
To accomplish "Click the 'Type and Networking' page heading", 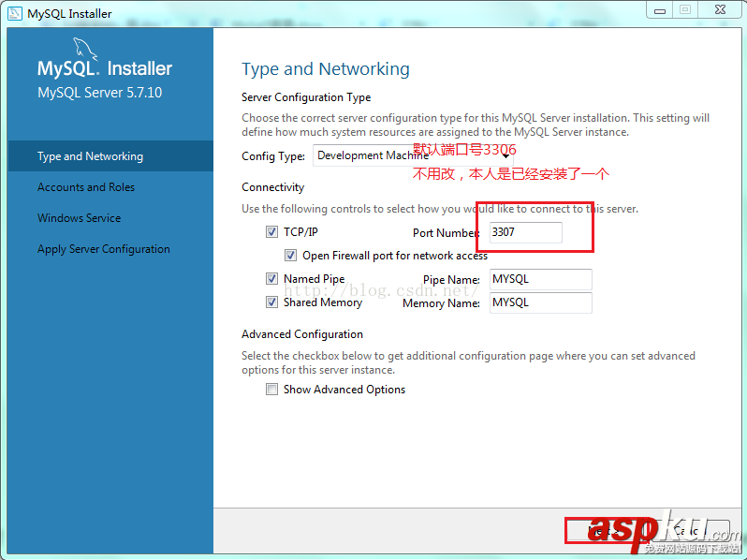I will [326, 69].
